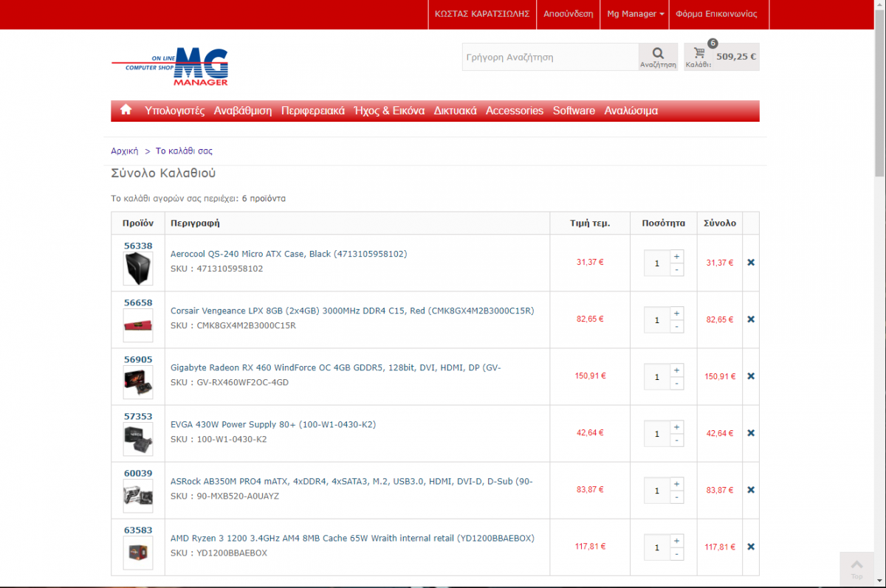Open Corsair Vengeance LPX 8GB product link
This screenshot has height=588, width=886.
352,311
